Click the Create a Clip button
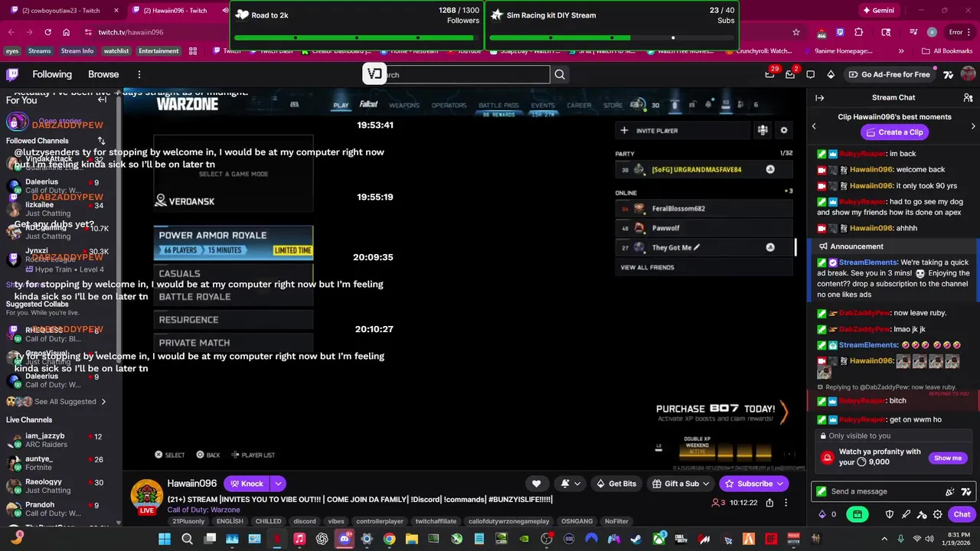The width and height of the screenshot is (980, 551). 893,132
